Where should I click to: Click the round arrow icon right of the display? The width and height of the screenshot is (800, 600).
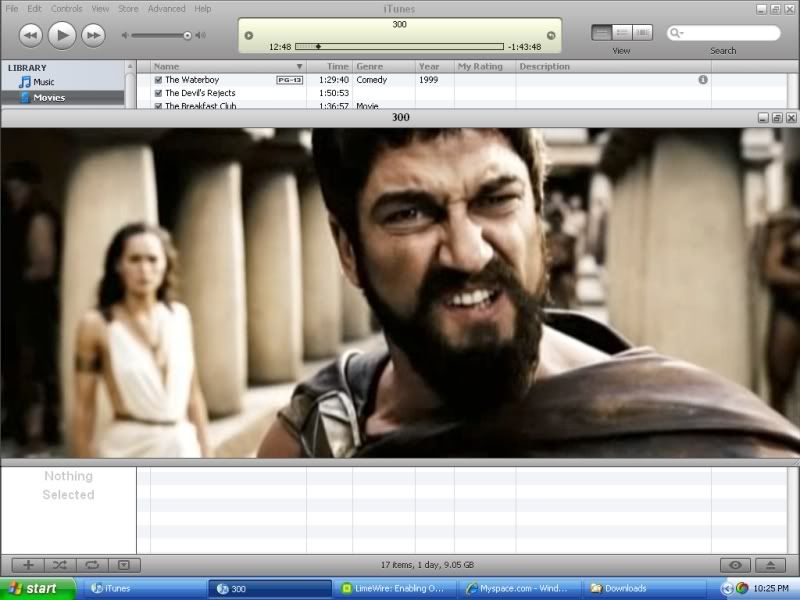[551, 35]
